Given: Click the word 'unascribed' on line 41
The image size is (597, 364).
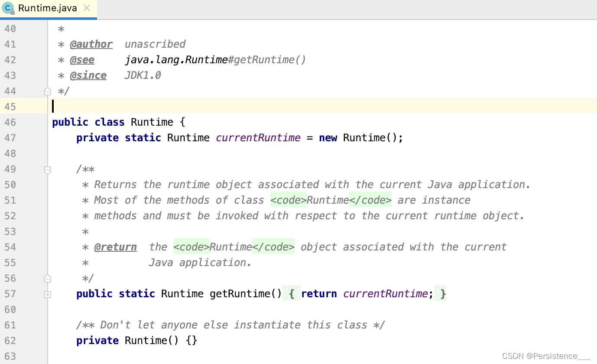Looking at the screenshot, I should click(155, 44).
